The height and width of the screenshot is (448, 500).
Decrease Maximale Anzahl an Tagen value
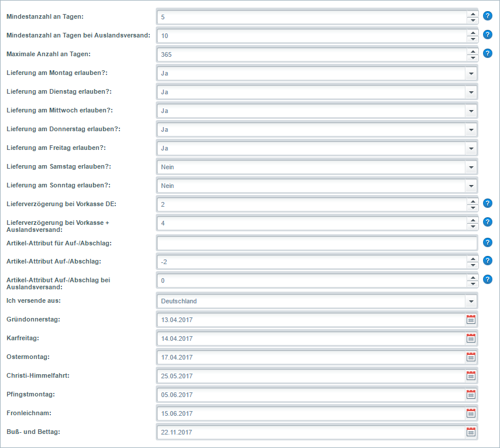pos(472,58)
